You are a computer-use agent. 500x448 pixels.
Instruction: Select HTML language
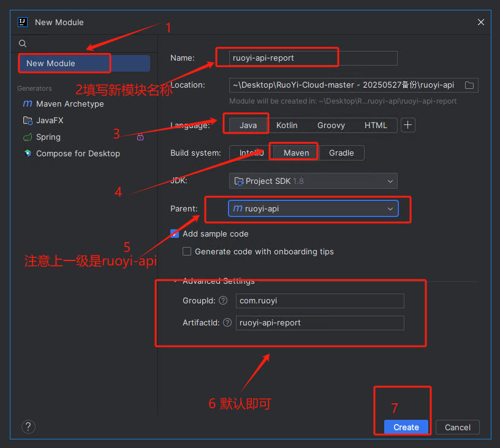376,125
